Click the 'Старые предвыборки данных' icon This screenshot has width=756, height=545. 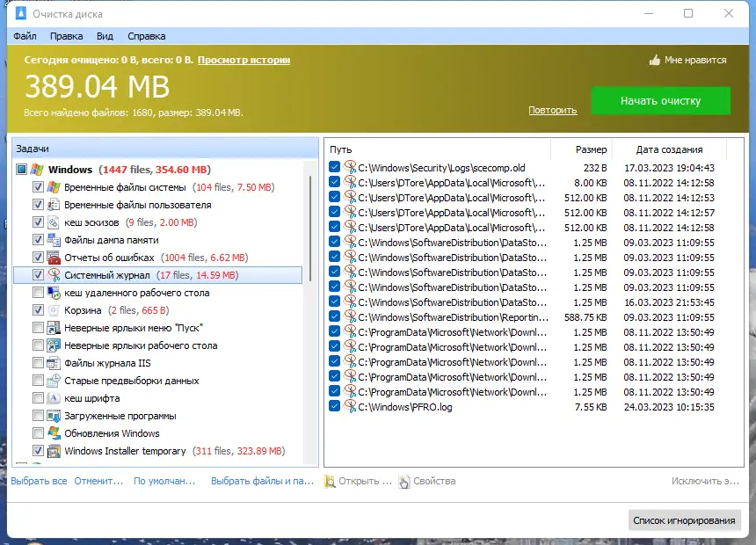(54, 381)
